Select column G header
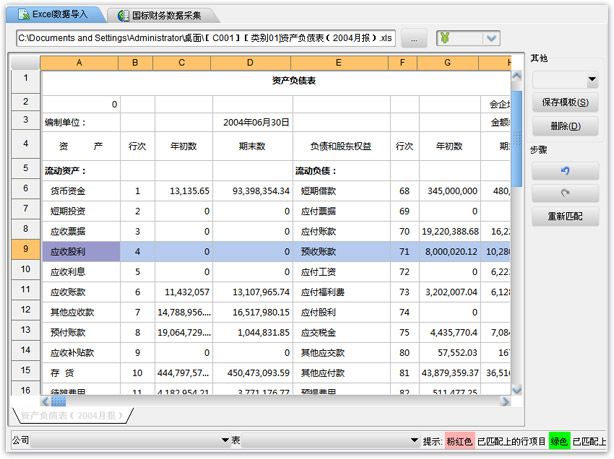 448,63
